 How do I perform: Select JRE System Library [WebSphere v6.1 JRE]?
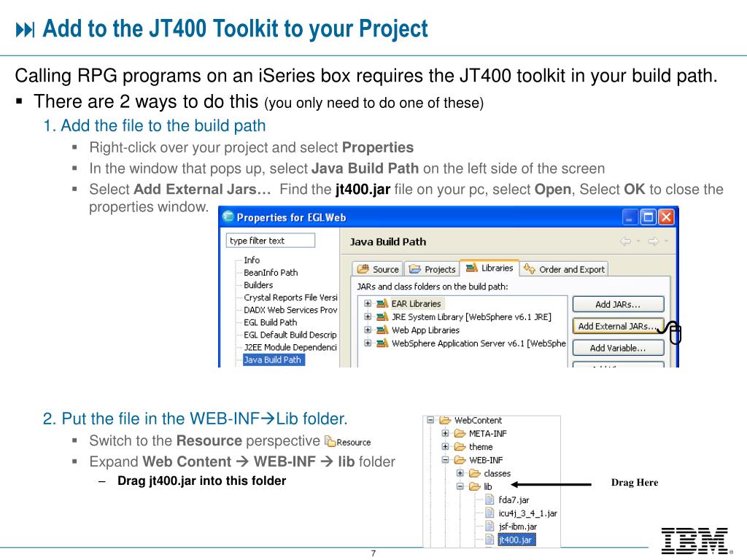coord(471,316)
